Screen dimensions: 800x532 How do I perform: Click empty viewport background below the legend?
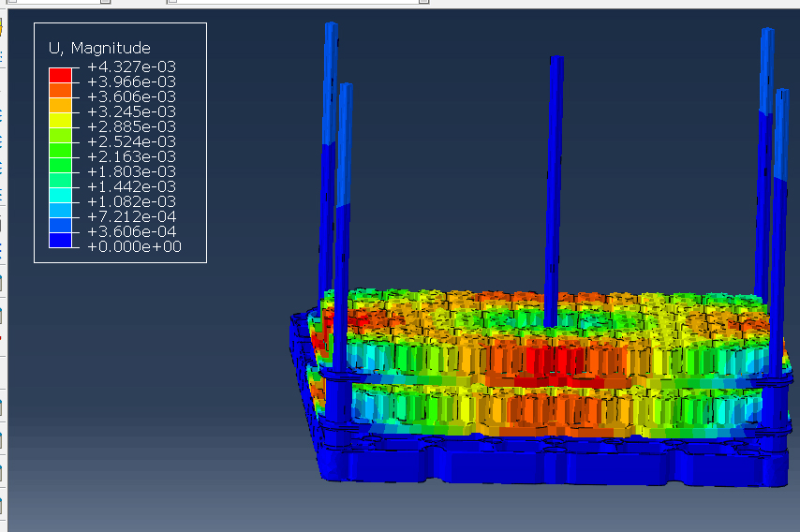141,393
